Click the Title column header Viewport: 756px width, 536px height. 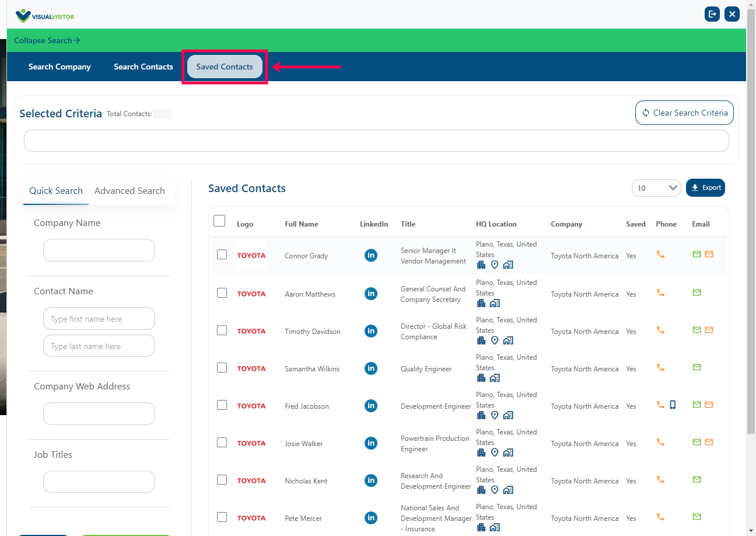408,224
